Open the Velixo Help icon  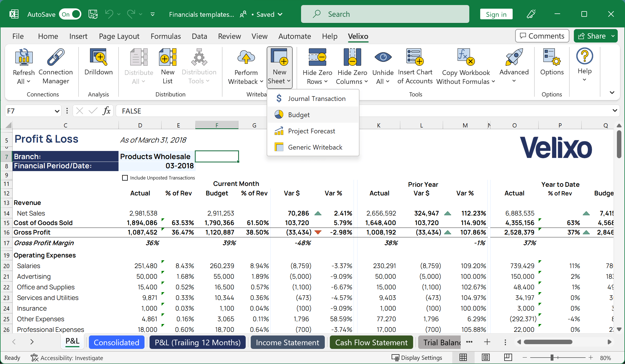pos(584,56)
